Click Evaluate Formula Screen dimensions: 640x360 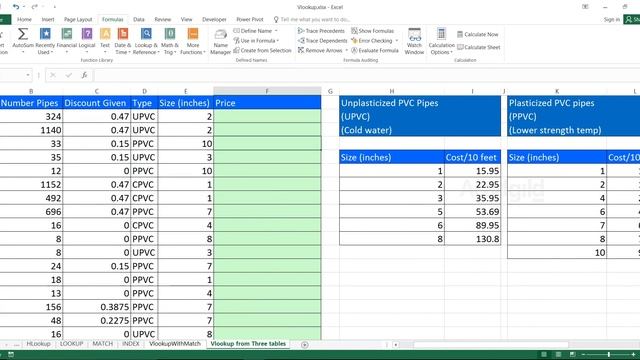[375, 50]
